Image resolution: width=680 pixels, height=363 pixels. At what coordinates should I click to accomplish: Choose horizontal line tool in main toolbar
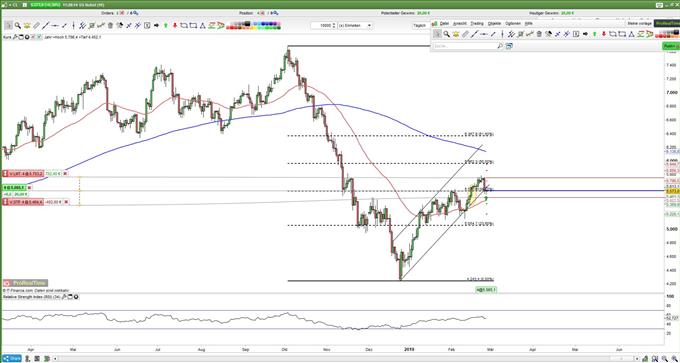(55, 25)
